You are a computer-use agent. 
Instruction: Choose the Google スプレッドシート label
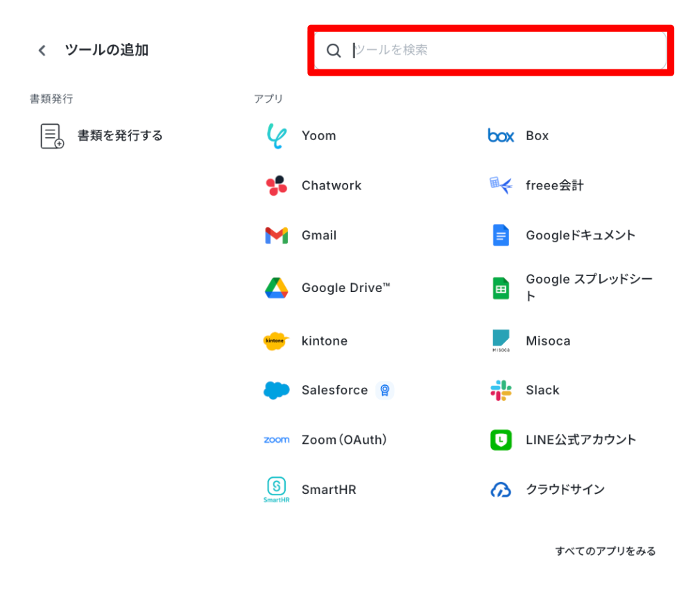coord(589,288)
